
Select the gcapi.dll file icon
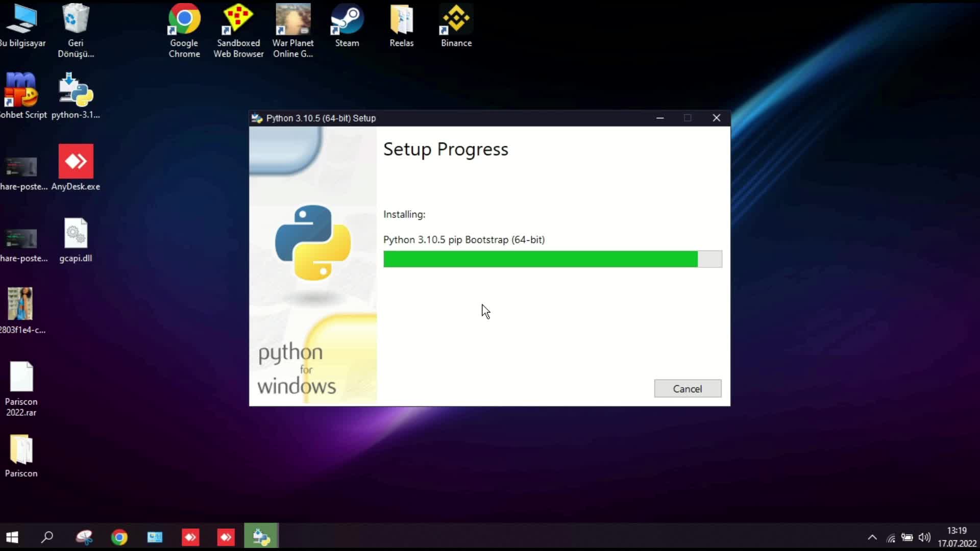pos(76,234)
